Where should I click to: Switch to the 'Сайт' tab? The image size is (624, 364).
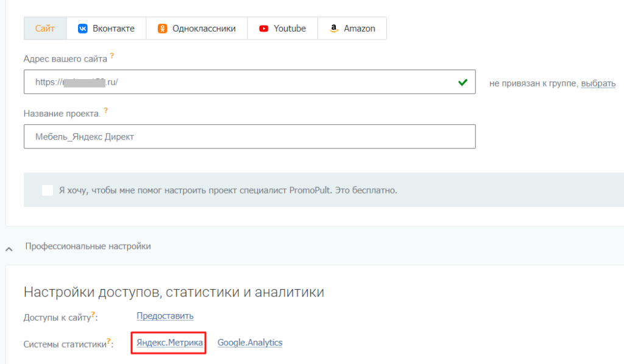click(x=45, y=29)
